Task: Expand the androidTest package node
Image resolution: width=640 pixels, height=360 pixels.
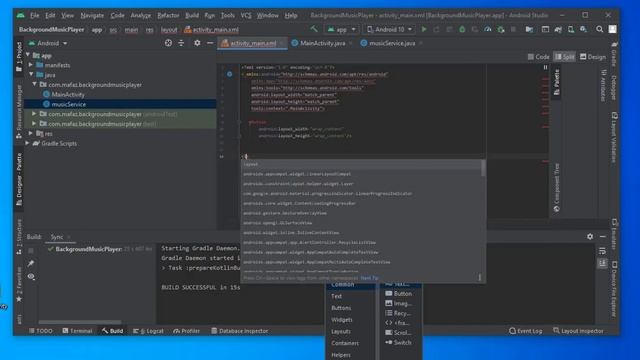Action: [34, 114]
